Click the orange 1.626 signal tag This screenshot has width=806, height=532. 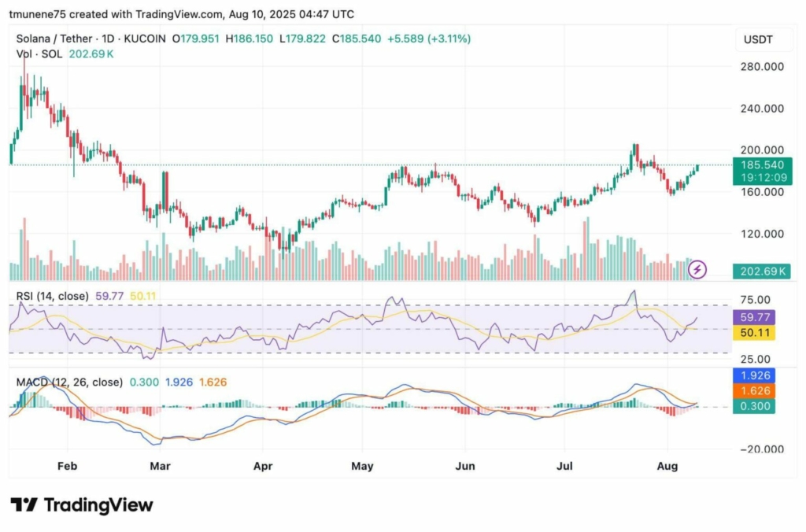(x=754, y=390)
